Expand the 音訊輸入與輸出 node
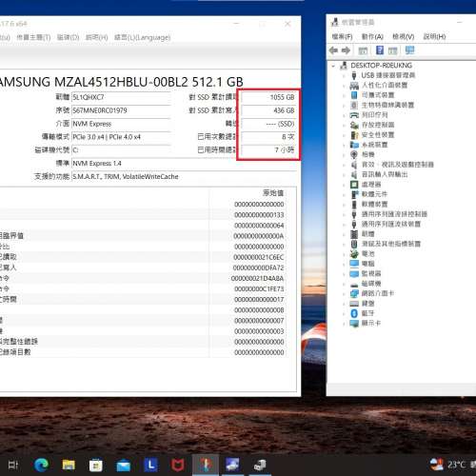Screen dimensions: 476x476 [x=344, y=174]
